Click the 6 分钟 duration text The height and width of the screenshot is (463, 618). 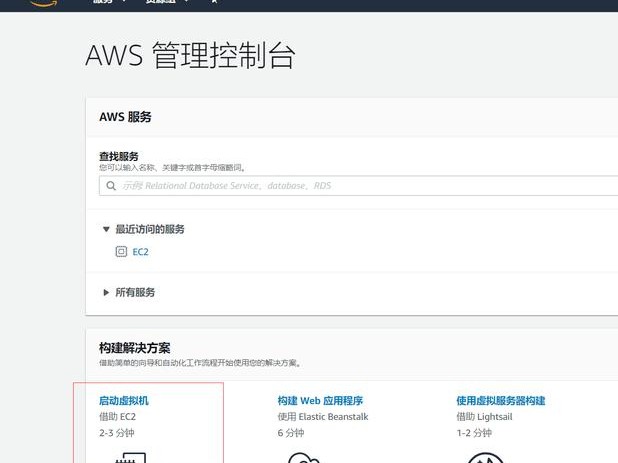click(x=291, y=433)
